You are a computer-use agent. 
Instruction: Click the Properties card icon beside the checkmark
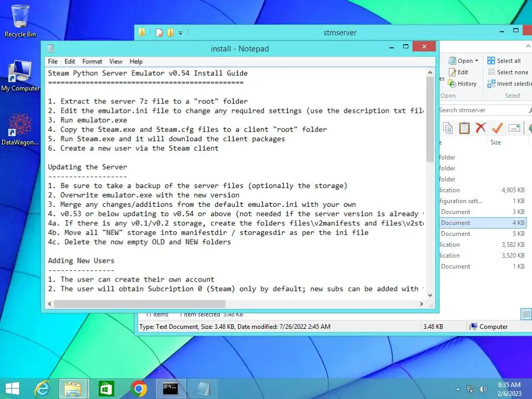[x=514, y=128]
